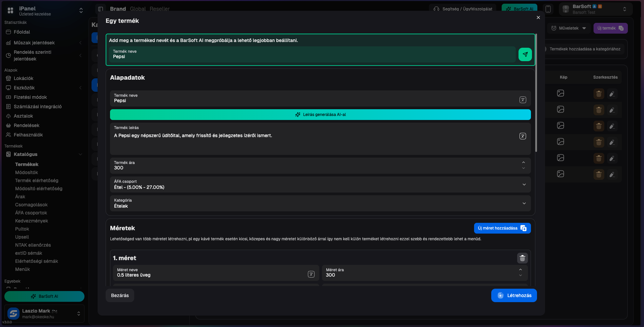Collapse the Katalógus sidebar section
This screenshot has width=644, height=327.
coord(80,154)
